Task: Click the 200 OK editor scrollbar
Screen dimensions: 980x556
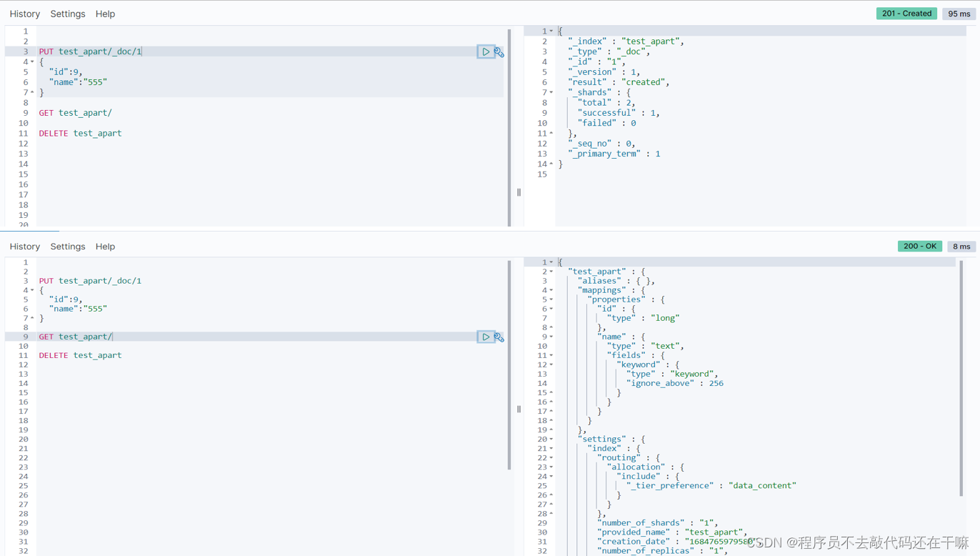Action: tap(509, 365)
